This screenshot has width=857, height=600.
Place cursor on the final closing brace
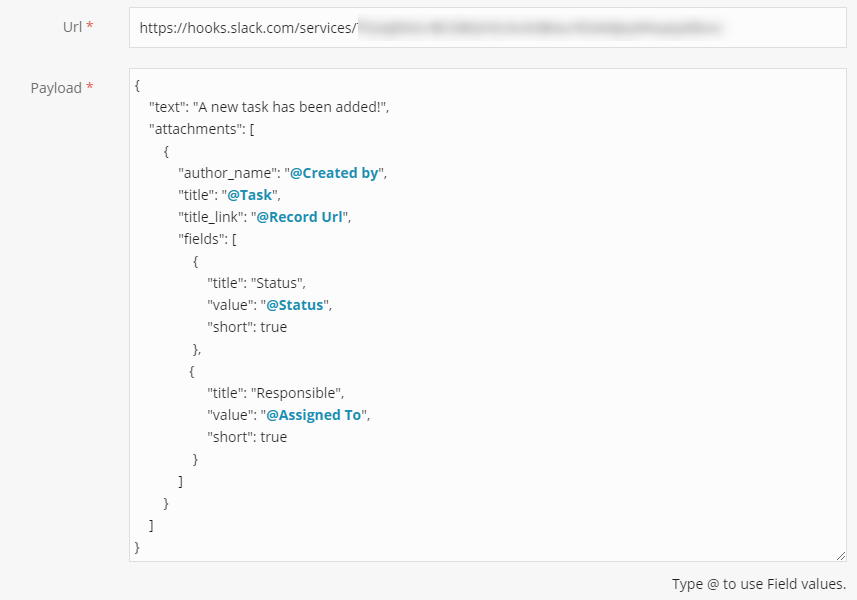click(137, 547)
